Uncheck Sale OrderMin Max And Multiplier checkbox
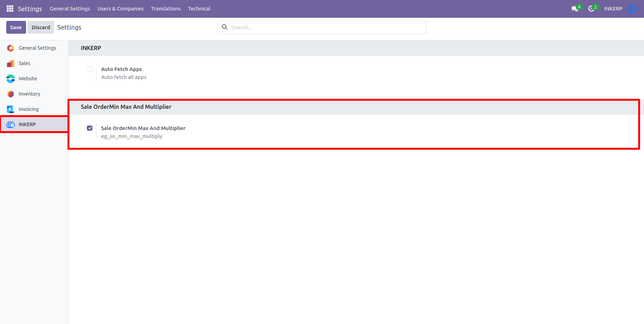This screenshot has height=324, width=644. pos(90,128)
